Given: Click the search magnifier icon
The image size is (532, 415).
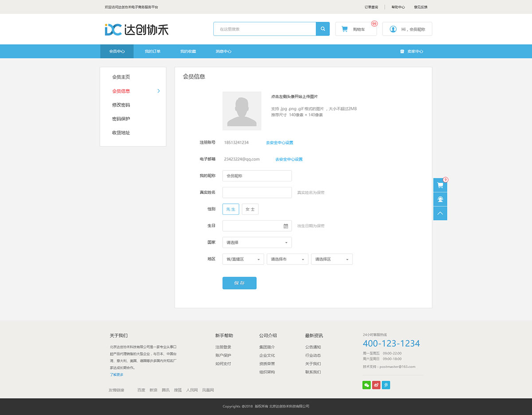Looking at the screenshot, I should tap(322, 28).
